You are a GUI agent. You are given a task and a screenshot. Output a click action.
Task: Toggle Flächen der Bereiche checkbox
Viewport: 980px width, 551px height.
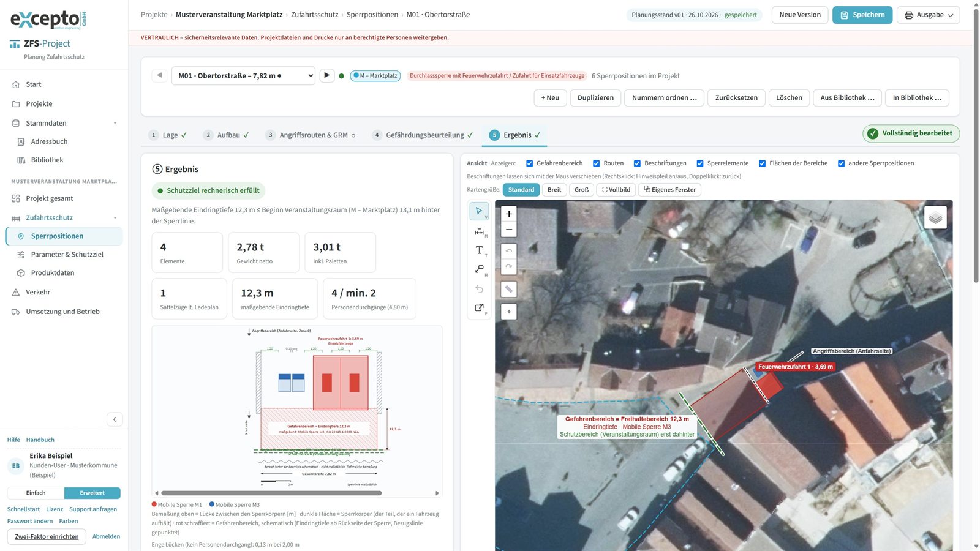762,163
